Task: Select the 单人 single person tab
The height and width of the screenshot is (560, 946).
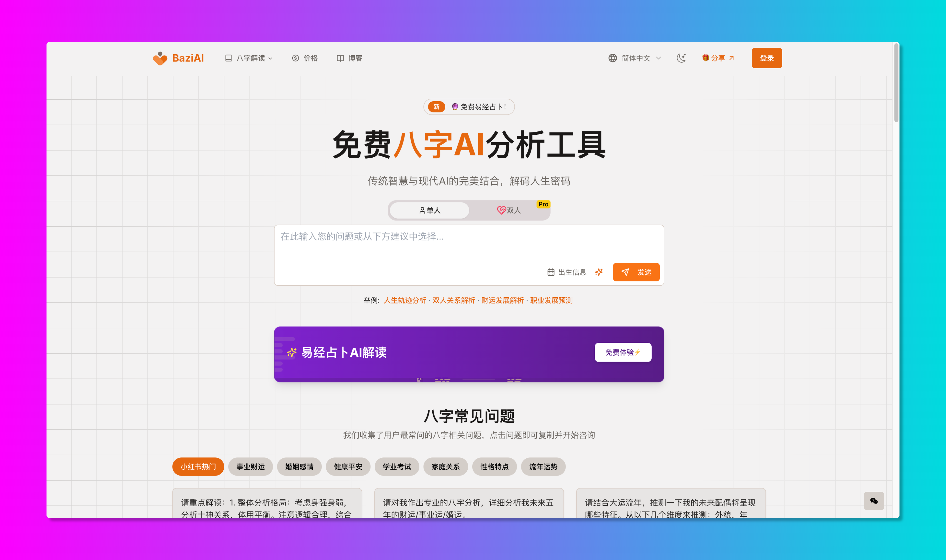Action: click(429, 210)
